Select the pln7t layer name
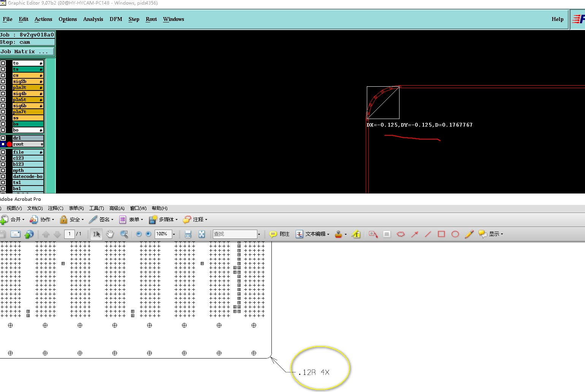Screen dimensions: 585x392 click(28, 112)
